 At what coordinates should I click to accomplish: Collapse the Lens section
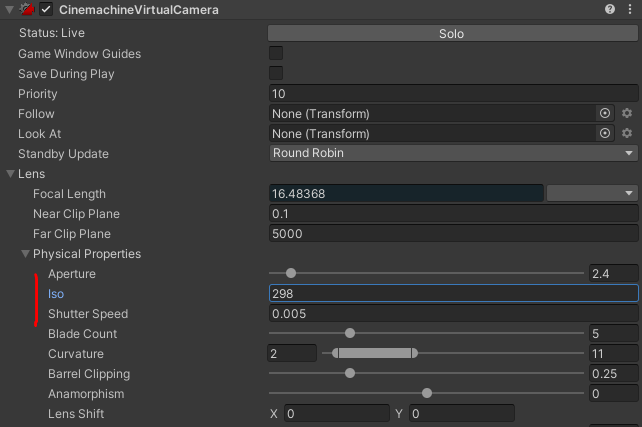click(11, 174)
